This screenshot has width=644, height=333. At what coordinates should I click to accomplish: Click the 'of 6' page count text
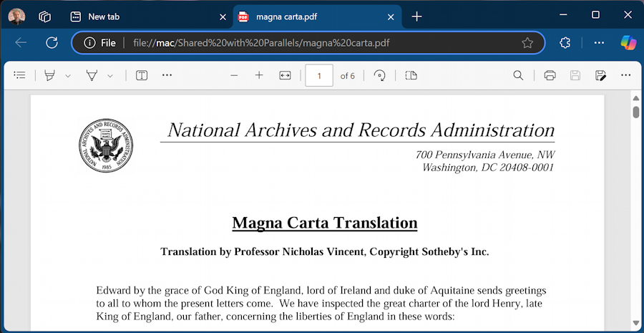coord(348,76)
